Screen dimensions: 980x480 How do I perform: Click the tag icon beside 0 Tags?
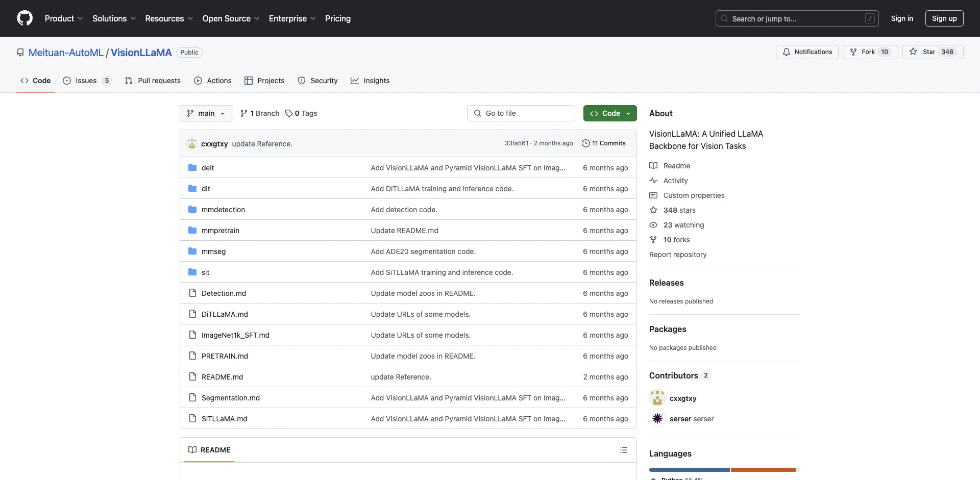tap(289, 113)
